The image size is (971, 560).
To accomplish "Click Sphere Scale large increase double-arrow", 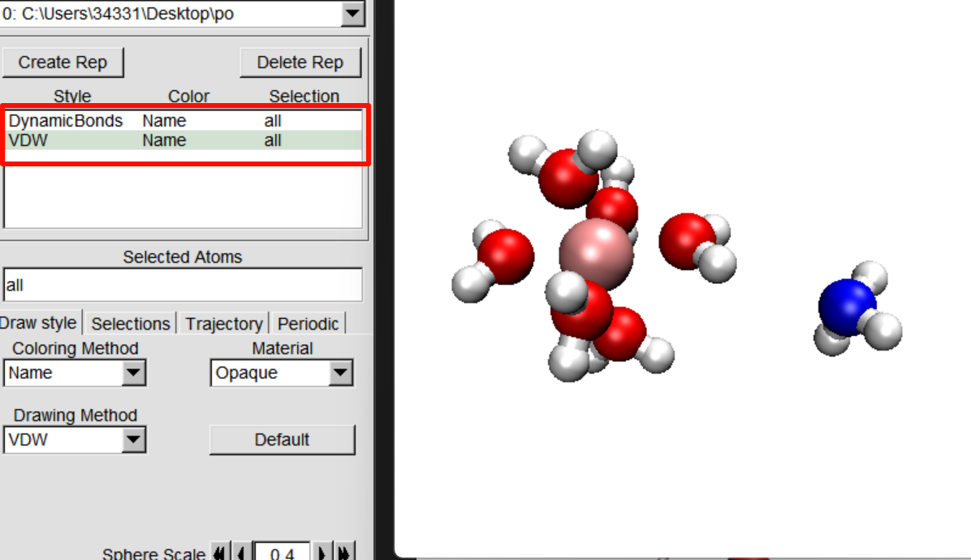I will [344, 553].
